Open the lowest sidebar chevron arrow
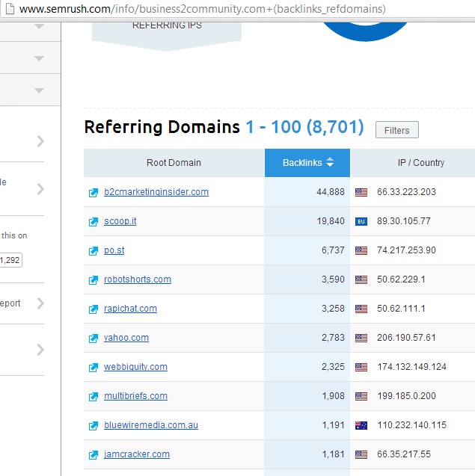Viewport: 475px width, 476px height. 40,350
